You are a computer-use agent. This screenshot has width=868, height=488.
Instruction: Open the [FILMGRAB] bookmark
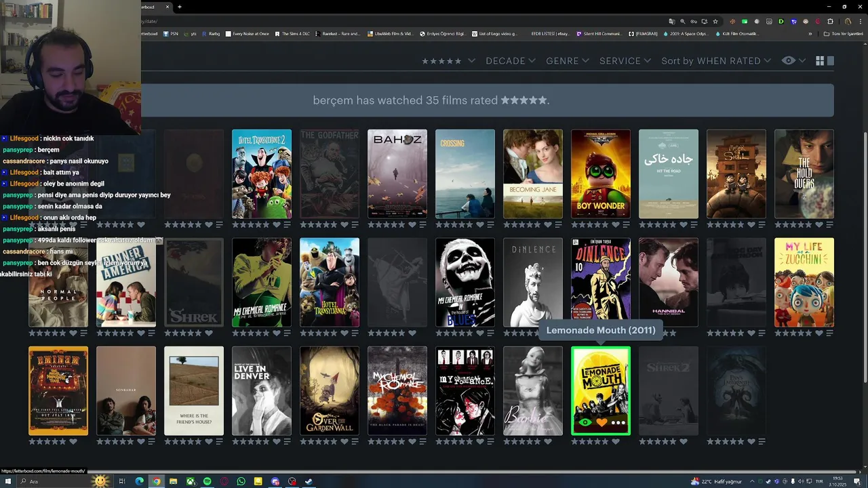pyautogui.click(x=643, y=34)
